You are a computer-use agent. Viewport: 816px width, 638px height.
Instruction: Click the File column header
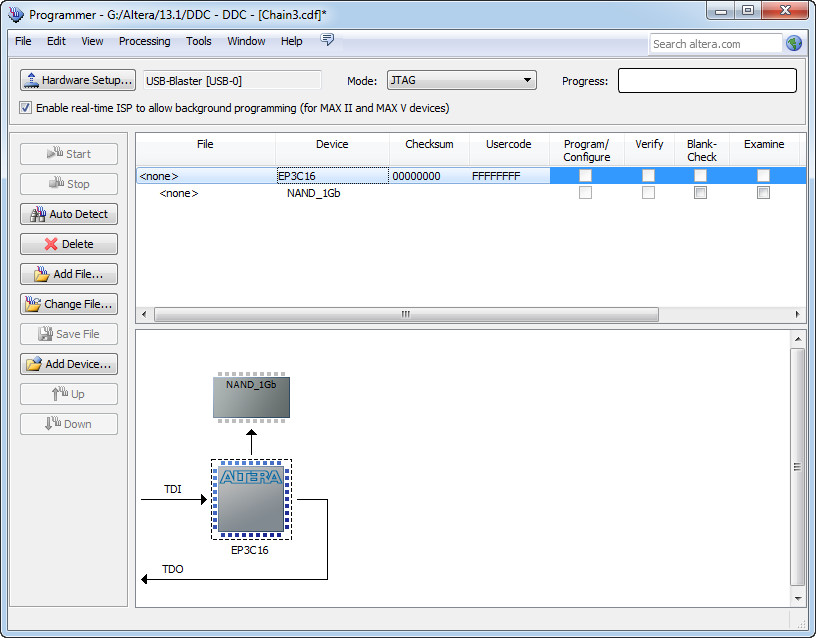point(206,150)
